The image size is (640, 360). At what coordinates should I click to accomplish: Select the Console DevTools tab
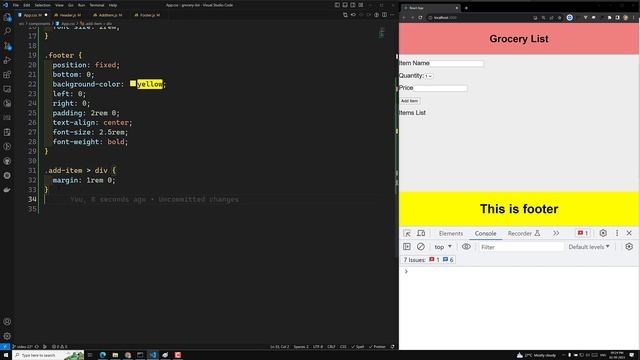485,233
